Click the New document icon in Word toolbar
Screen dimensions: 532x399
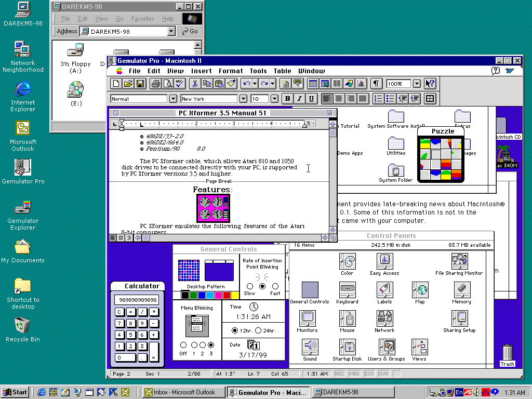point(116,84)
